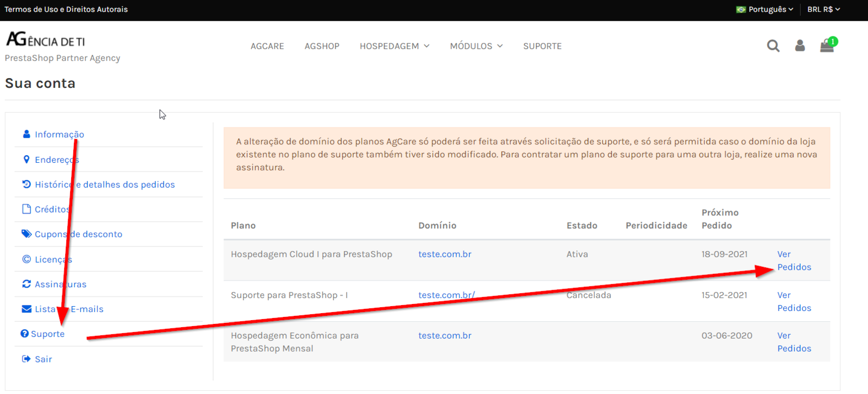This screenshot has width=868, height=394.
Task: Open Licenças in the sidebar
Action: [x=53, y=259]
